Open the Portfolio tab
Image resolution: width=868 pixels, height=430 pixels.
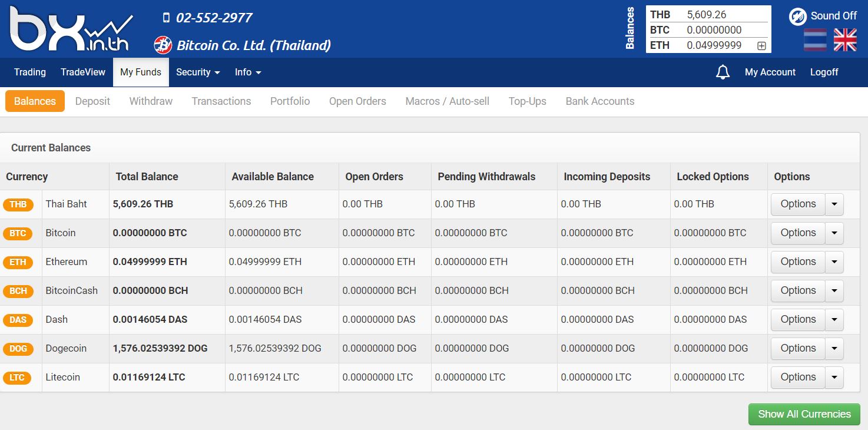[x=290, y=101]
